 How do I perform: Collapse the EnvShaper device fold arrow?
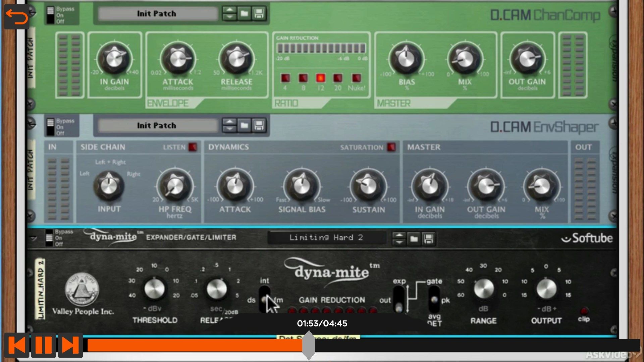tap(32, 124)
